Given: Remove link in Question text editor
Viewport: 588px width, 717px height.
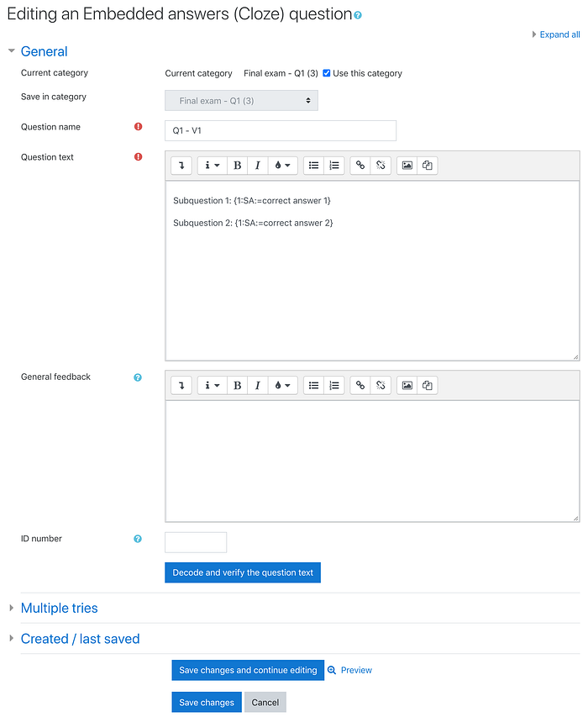Looking at the screenshot, I should pyautogui.click(x=381, y=166).
